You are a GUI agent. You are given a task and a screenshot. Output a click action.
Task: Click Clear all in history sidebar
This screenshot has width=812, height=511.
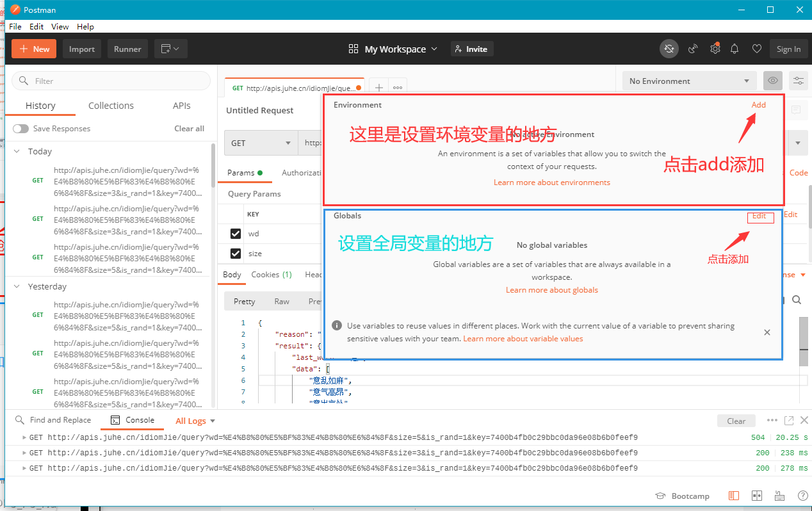[x=190, y=129]
